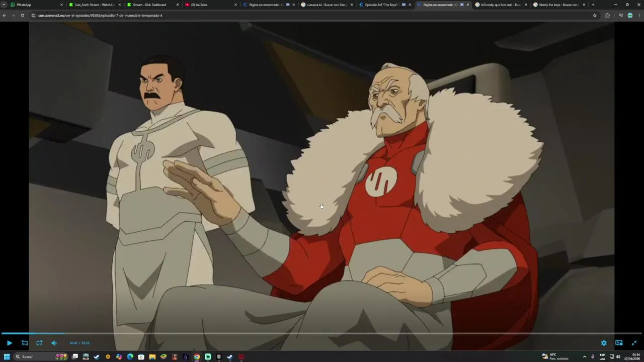
Task: Open Google Chrome from taskbar
Action: pyautogui.click(x=197, y=356)
